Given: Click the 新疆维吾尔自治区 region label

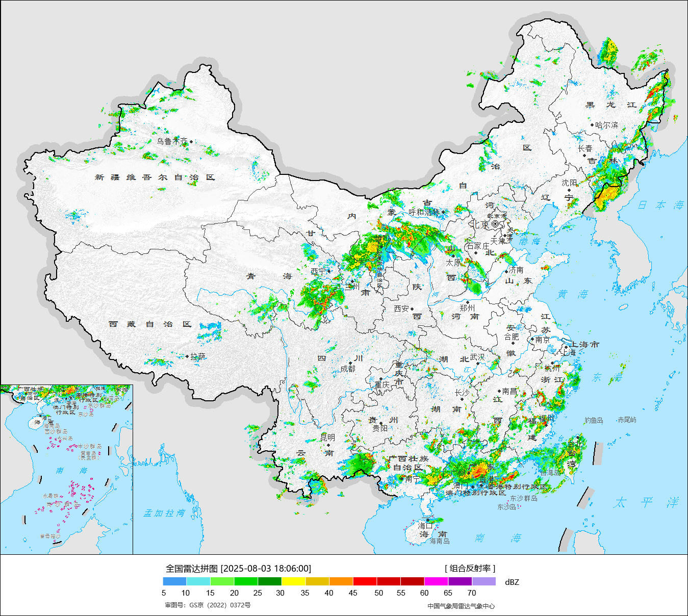Looking at the screenshot, I should (155, 177).
